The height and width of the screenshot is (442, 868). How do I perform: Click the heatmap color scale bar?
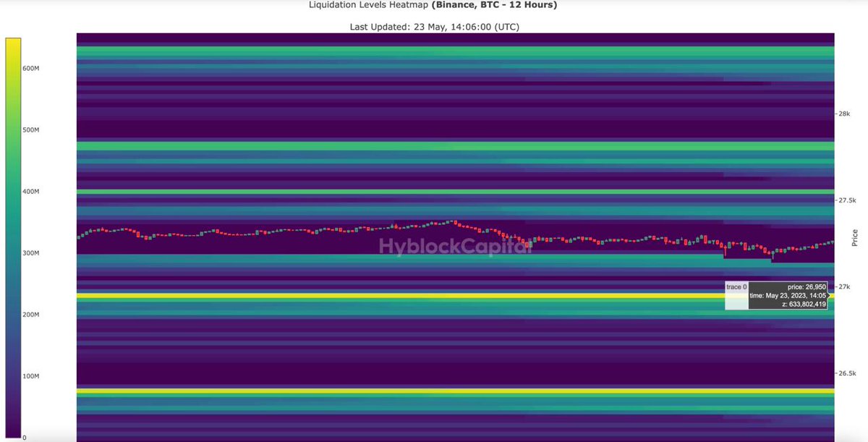(x=12, y=238)
